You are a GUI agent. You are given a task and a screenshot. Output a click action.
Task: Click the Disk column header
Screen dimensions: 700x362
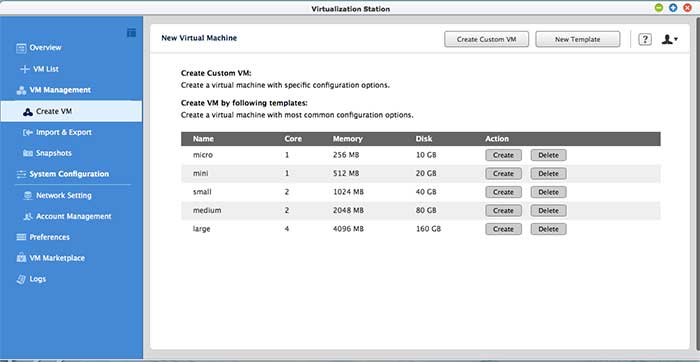[424, 139]
